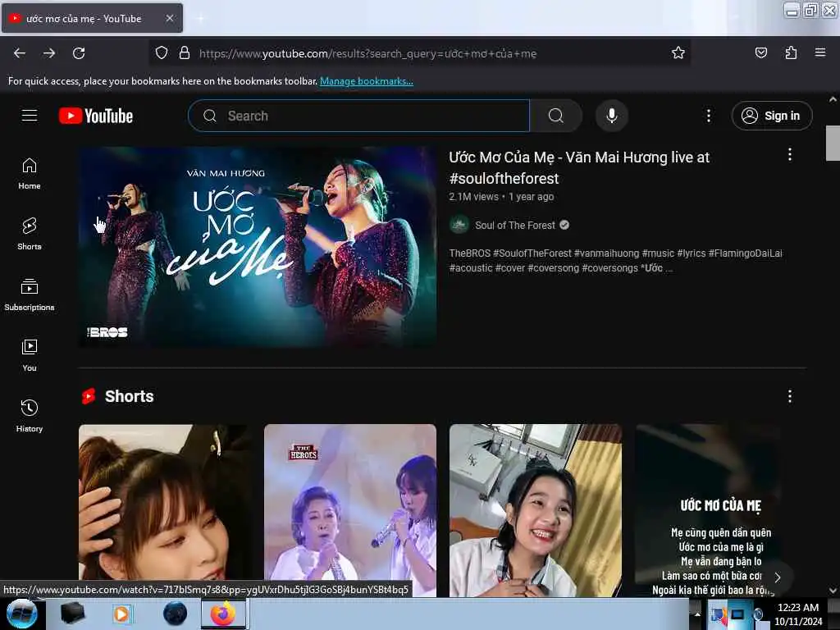
Task: Go back to previous page in Firefox
Action: point(20,53)
